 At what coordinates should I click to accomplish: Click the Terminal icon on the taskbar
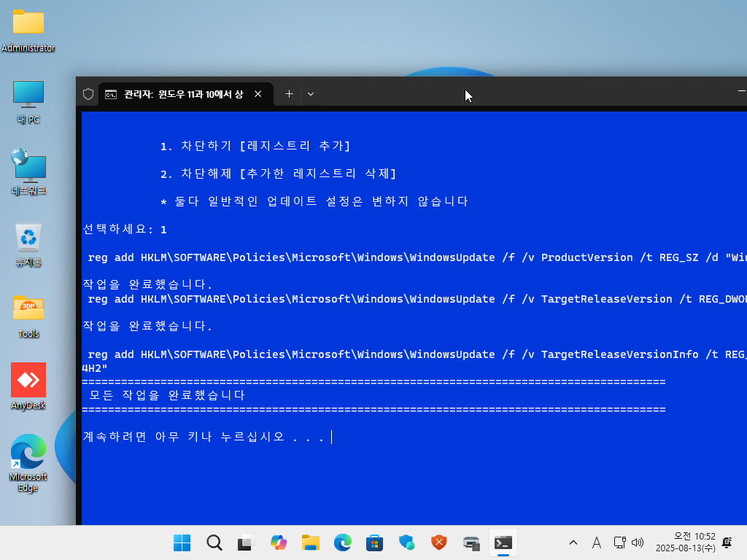click(x=503, y=542)
